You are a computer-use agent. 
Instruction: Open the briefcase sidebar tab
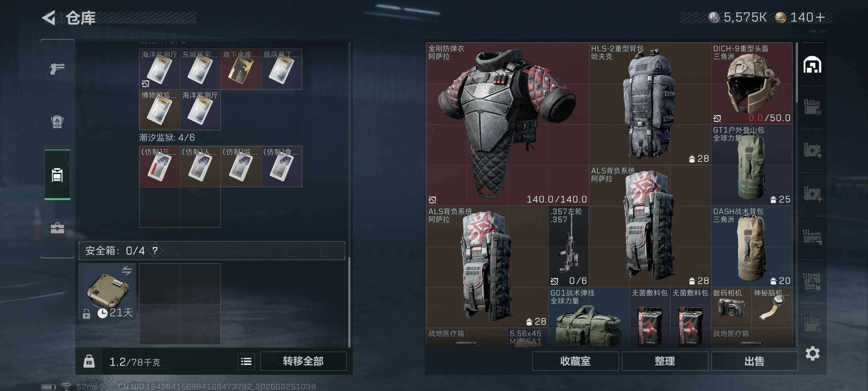(57, 228)
